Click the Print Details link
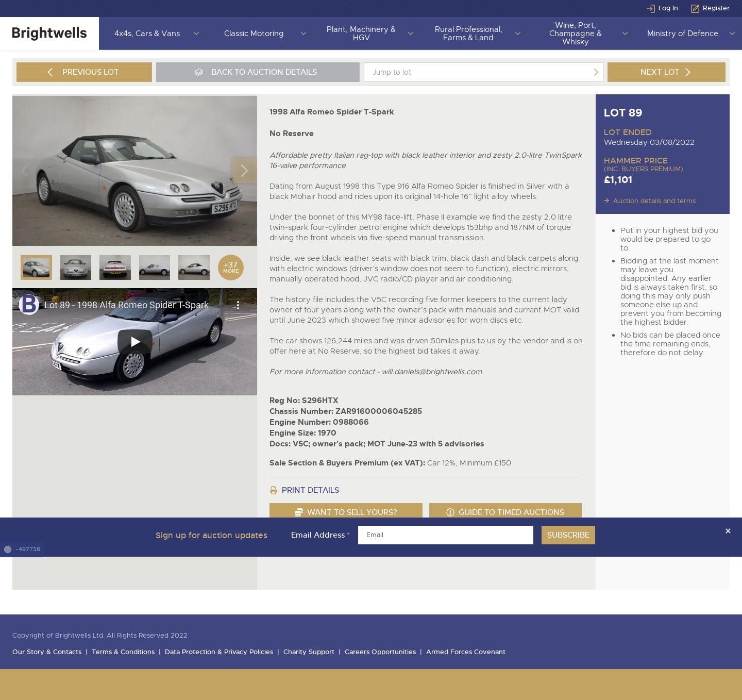This screenshot has height=700, width=742. [x=310, y=490]
